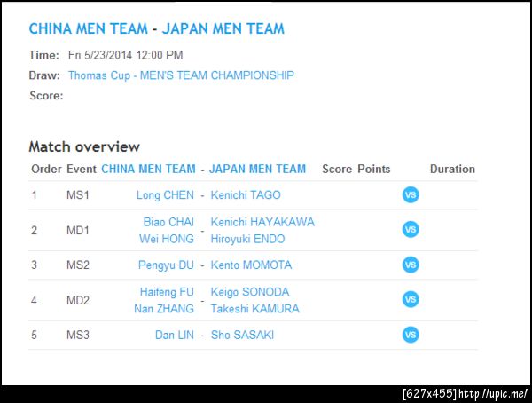Open player Kenichi TAGO's profile
Screen dimensions: 532x403
point(246,195)
